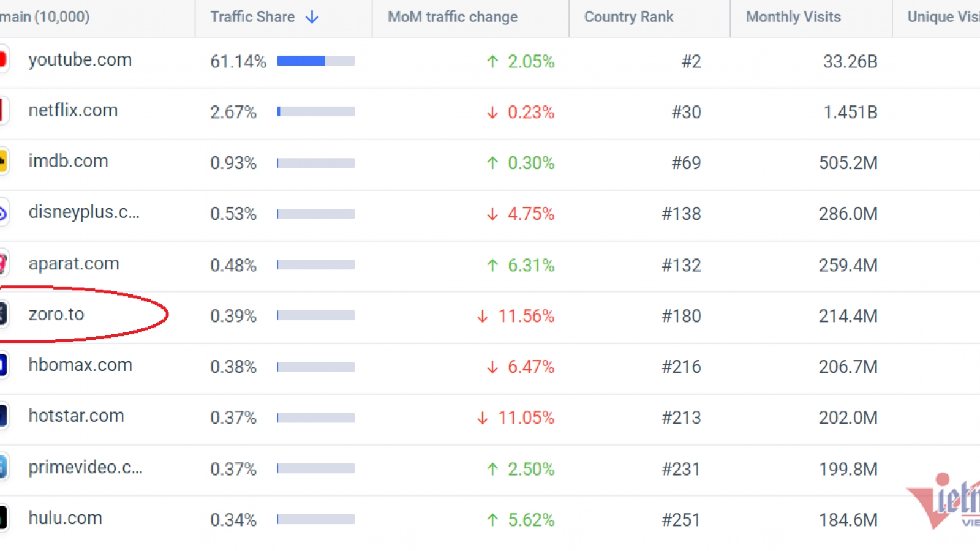Screen dimensions: 980x551
Task: Select the 199.8M monthly visits value
Action: (848, 469)
